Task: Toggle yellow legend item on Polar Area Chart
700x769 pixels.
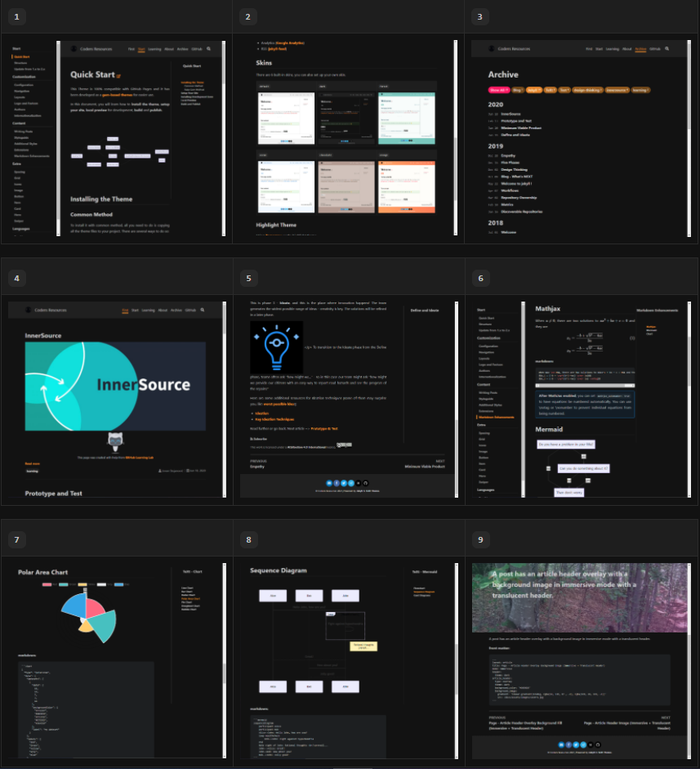Action: tap(87, 584)
